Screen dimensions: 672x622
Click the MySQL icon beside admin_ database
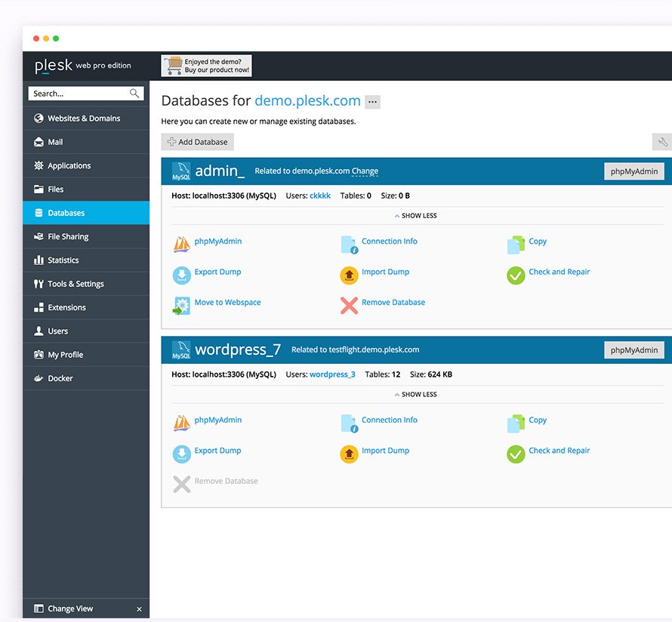pyautogui.click(x=181, y=171)
